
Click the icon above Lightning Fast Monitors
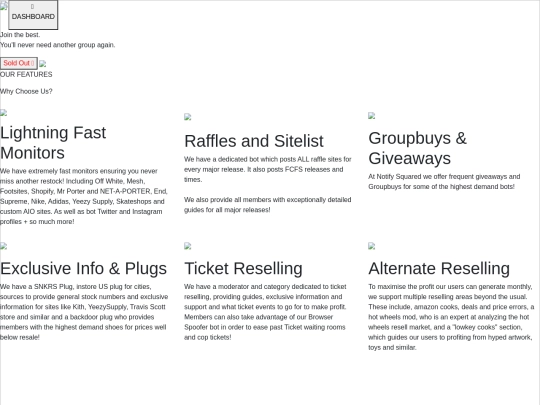tap(3, 113)
